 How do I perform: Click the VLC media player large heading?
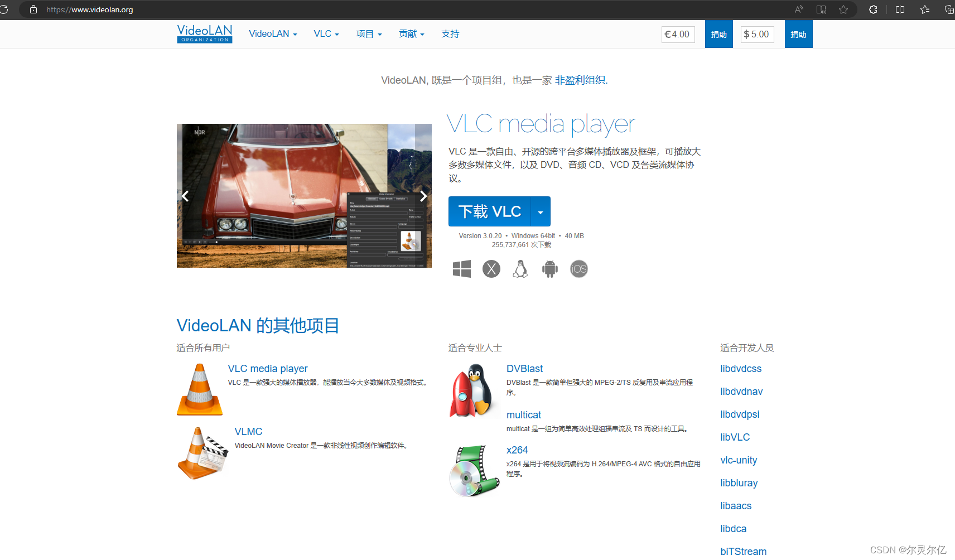point(541,124)
